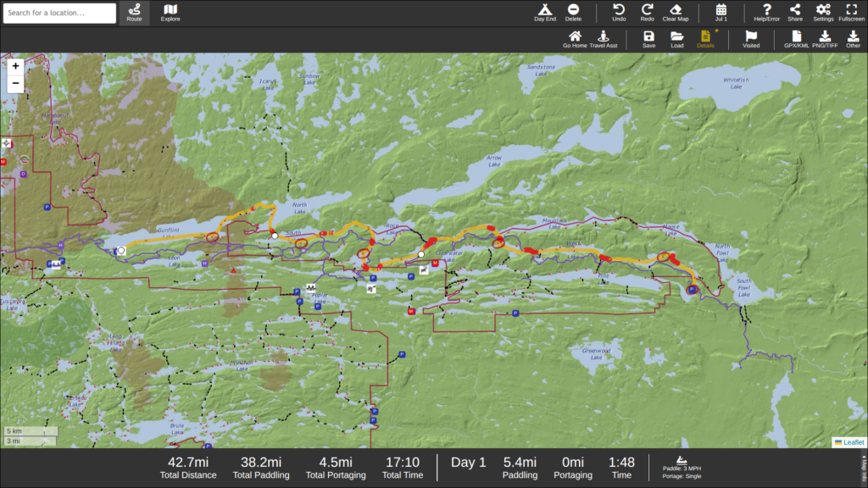Click Go Home icon

pyautogui.click(x=576, y=39)
